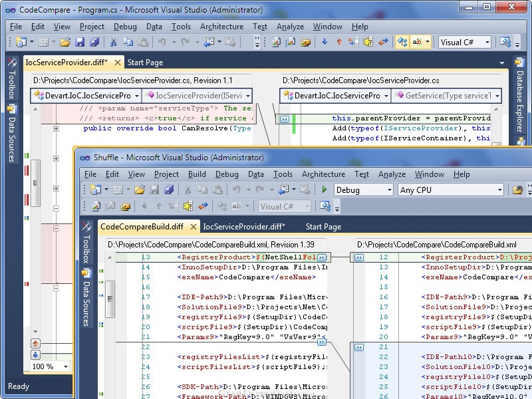Open Build menu in Shuffle window

(197, 174)
